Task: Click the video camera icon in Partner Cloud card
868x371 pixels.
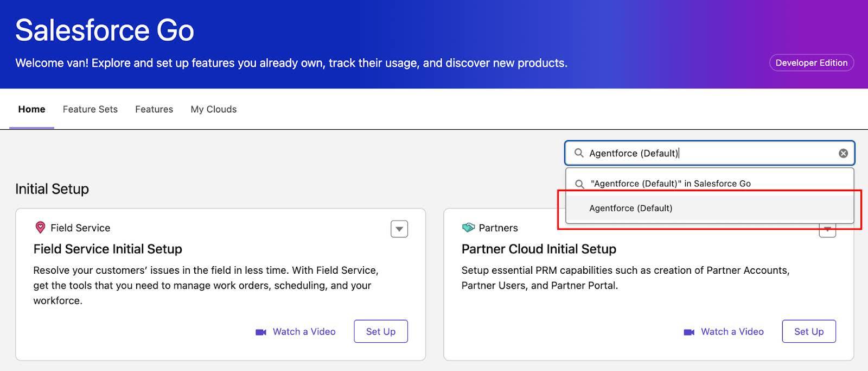Action: 689,332
